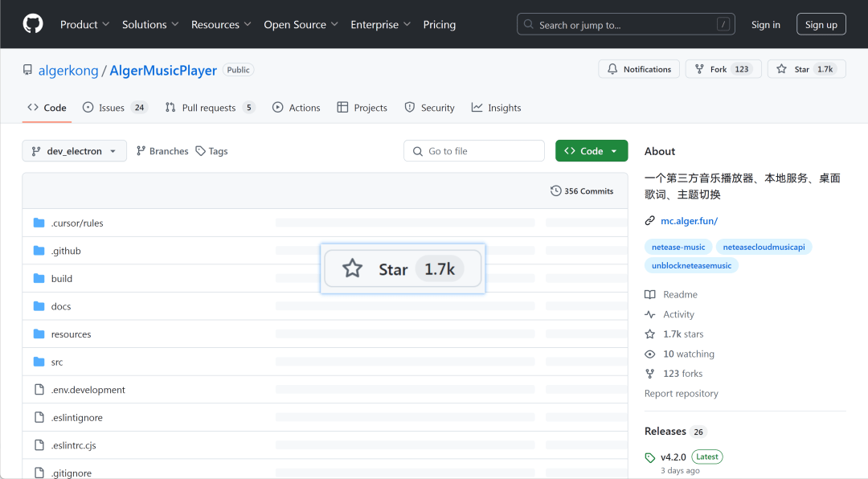Switch to the Code tab
Screen dimensions: 868x479
click(47, 108)
